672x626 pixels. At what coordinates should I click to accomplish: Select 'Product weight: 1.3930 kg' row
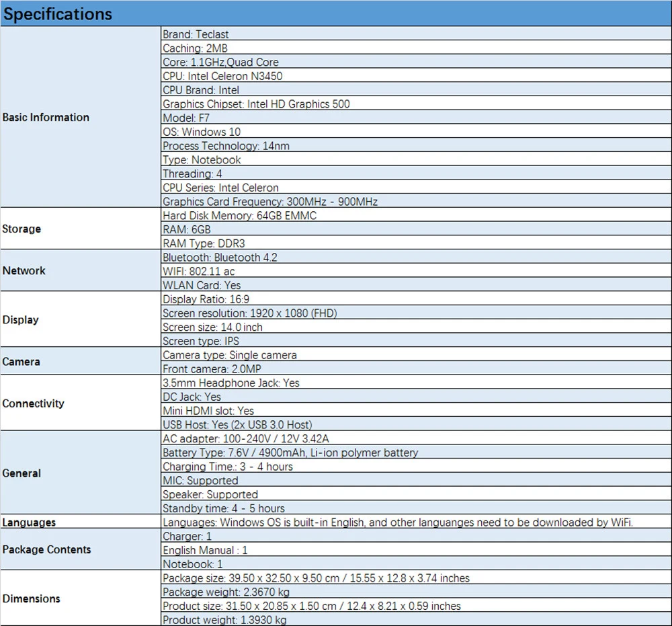416,619
